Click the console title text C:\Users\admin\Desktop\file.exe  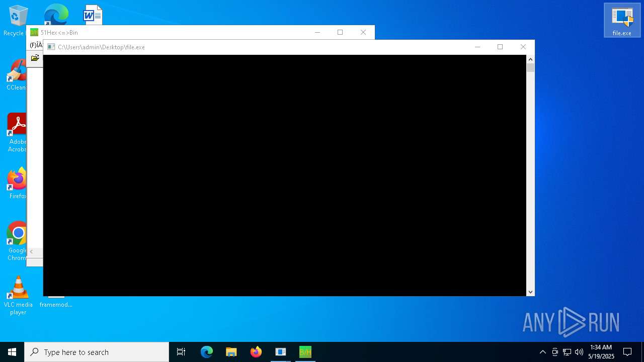pos(101,47)
